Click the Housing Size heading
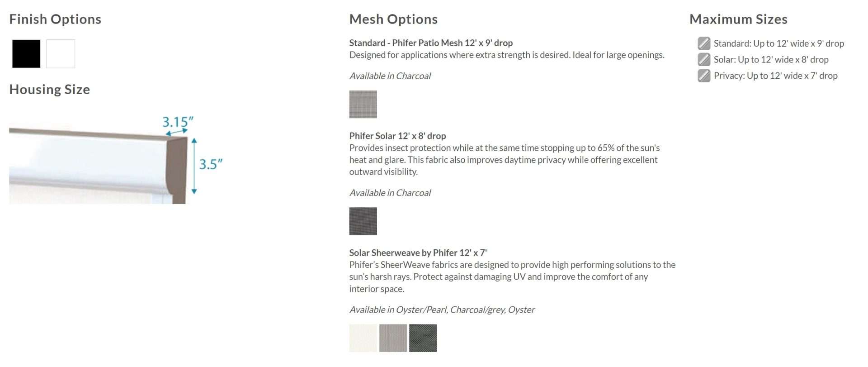Image resolution: width=868 pixels, height=367 pixels. [50, 89]
